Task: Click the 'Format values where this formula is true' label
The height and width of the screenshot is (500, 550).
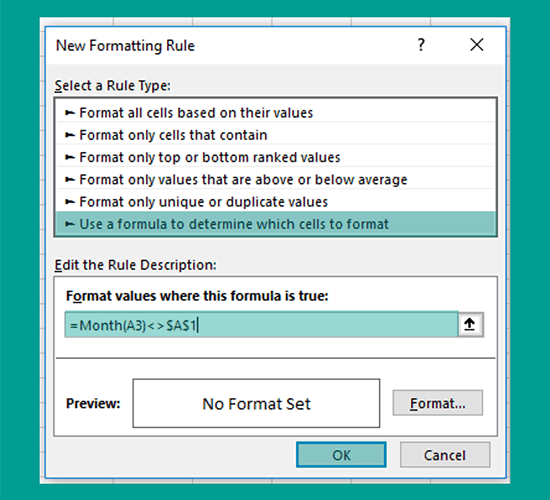Action: [197, 296]
